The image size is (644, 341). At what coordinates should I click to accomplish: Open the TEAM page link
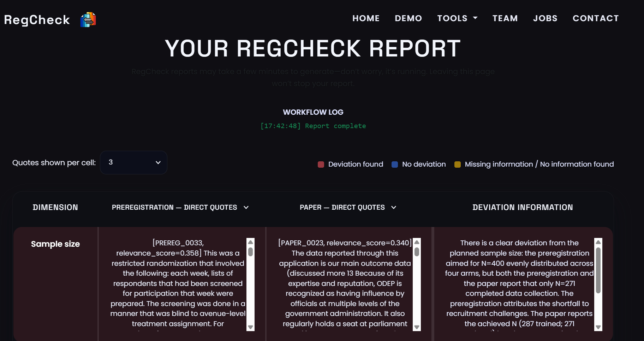(505, 18)
